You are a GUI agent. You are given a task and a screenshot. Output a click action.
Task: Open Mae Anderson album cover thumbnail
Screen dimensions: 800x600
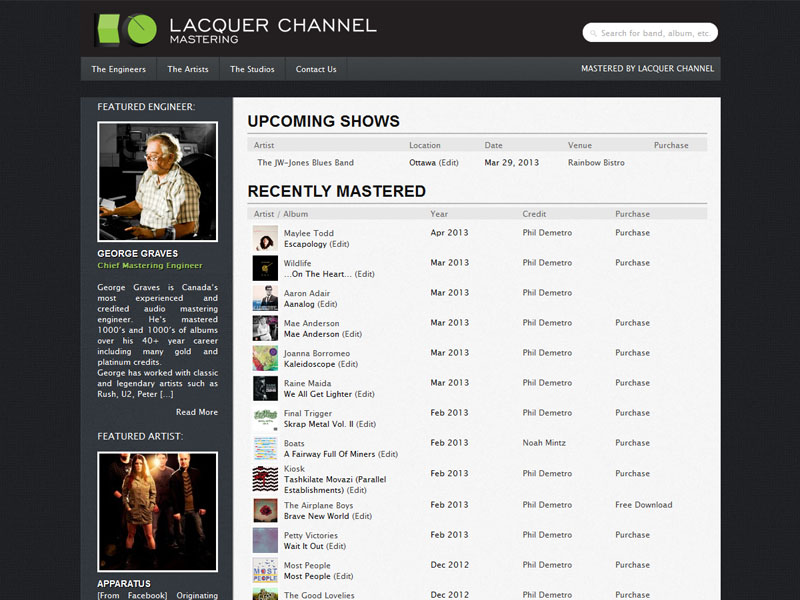(x=265, y=329)
